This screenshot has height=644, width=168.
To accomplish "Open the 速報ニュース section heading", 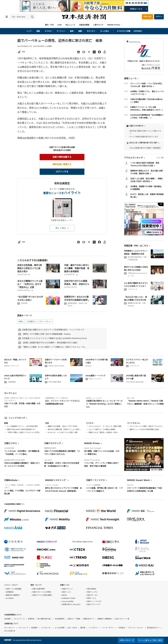I will 131,79.
